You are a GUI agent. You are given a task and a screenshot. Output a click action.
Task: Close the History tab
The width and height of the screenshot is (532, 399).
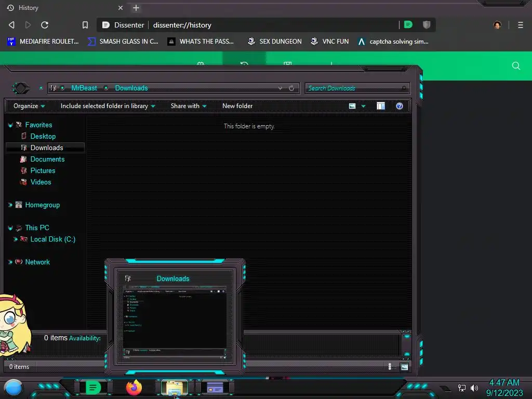pyautogui.click(x=121, y=8)
